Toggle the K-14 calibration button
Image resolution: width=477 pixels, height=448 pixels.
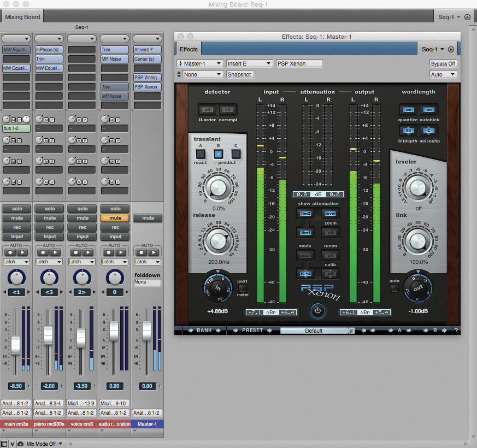305,274
